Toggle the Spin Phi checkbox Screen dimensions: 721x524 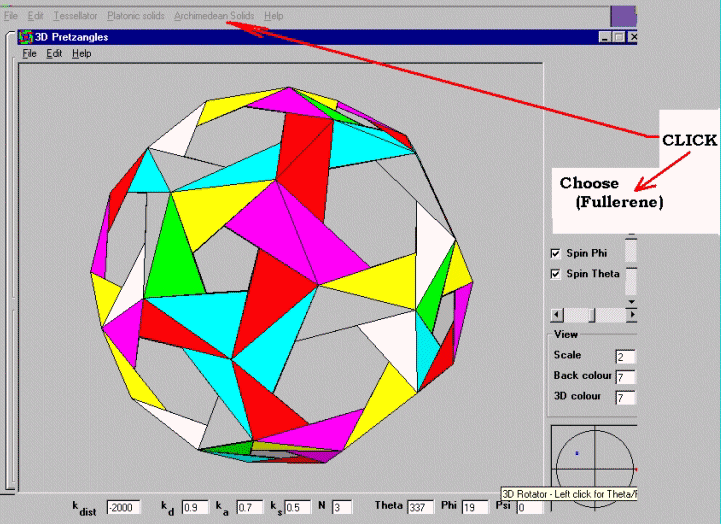coord(556,254)
